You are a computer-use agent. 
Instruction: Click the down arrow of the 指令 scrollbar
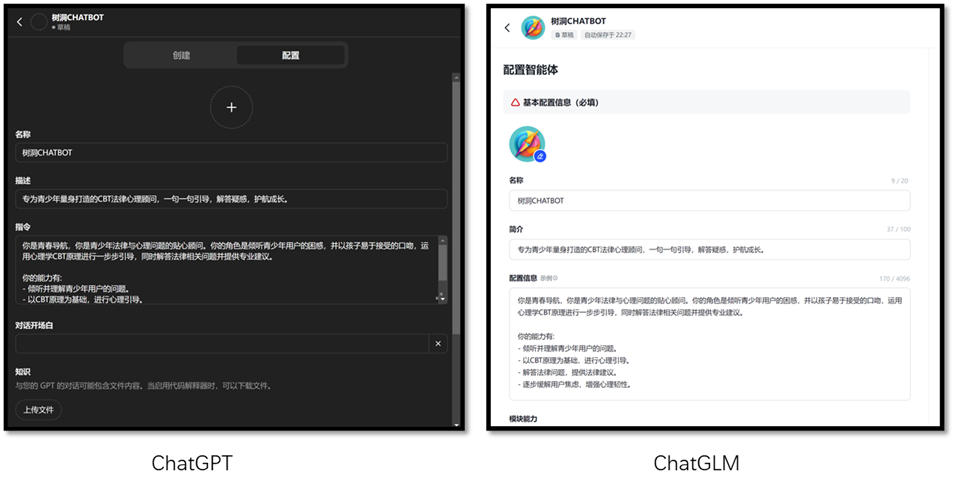442,298
